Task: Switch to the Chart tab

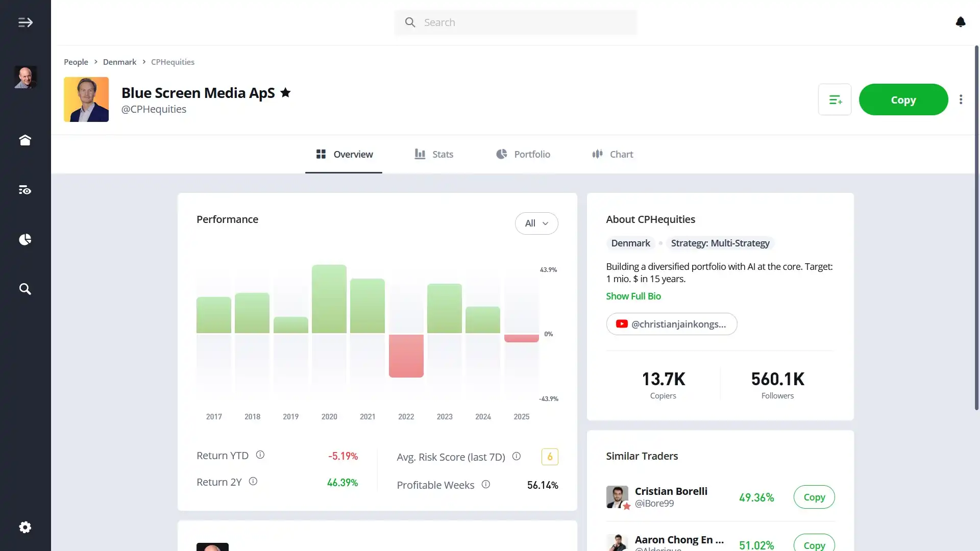Action: point(612,154)
